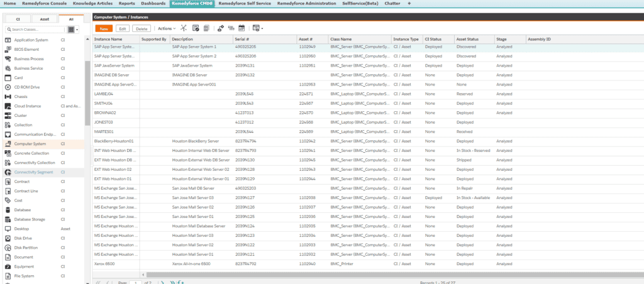This screenshot has height=284, width=644.
Task: Click the plus tab to add tabs
Action: (x=409, y=3)
